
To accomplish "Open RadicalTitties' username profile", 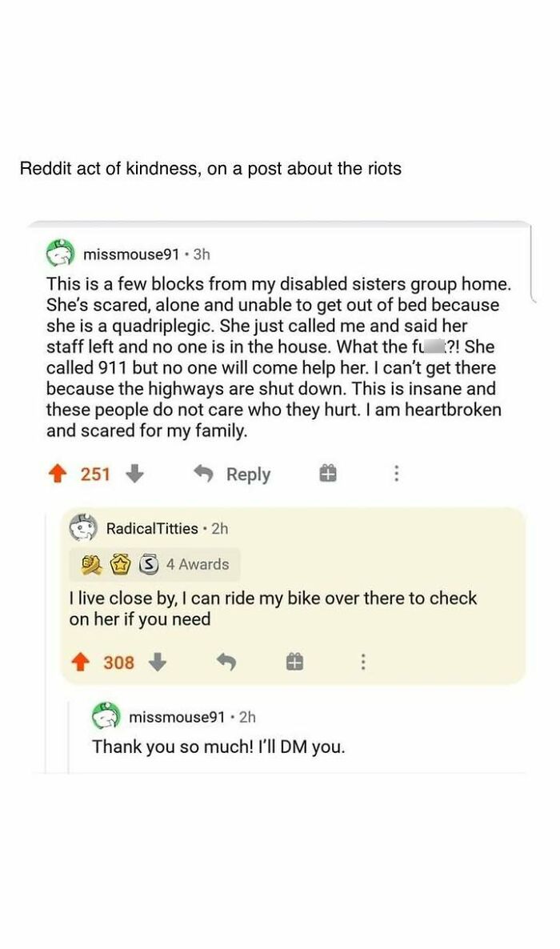I will pos(152,528).
